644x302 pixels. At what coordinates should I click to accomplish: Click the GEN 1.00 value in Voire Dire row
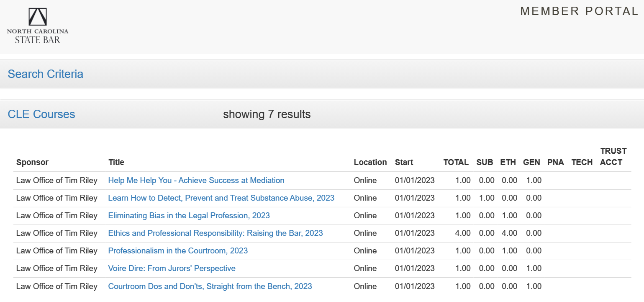[534, 268]
